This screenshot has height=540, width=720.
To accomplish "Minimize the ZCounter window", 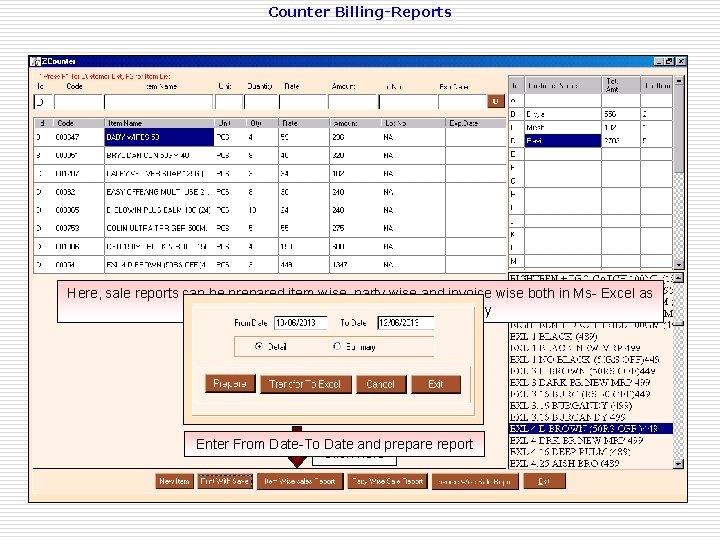I will pyautogui.click(x=659, y=61).
